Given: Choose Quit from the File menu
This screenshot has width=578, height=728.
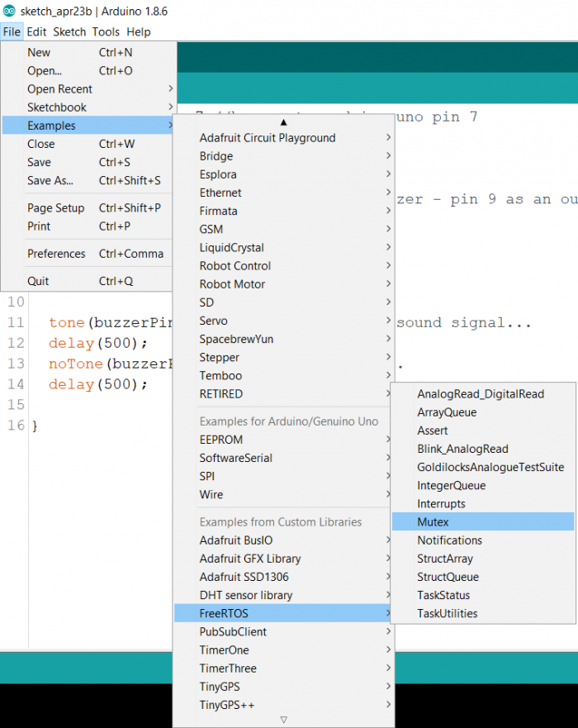Looking at the screenshot, I should [88, 281].
